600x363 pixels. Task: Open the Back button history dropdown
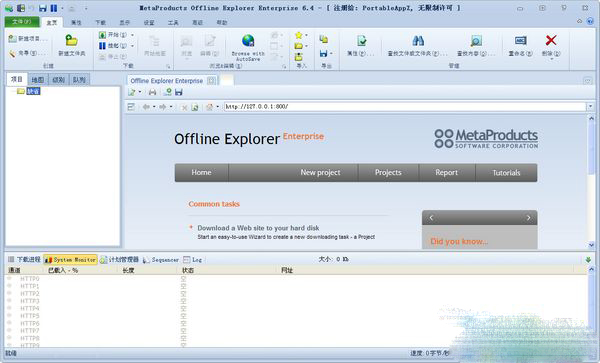tap(154, 107)
